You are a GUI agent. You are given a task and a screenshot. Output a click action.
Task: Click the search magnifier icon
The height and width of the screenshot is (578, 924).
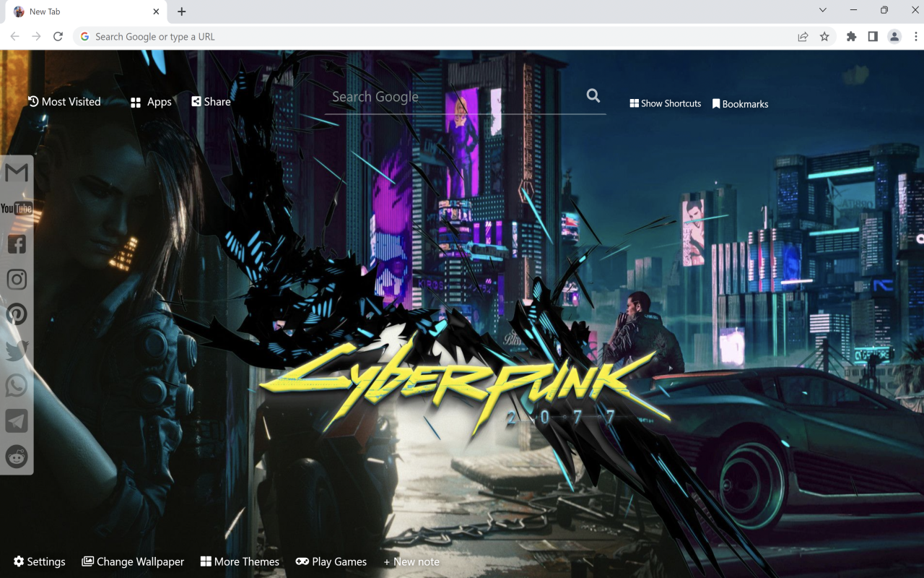(x=593, y=95)
